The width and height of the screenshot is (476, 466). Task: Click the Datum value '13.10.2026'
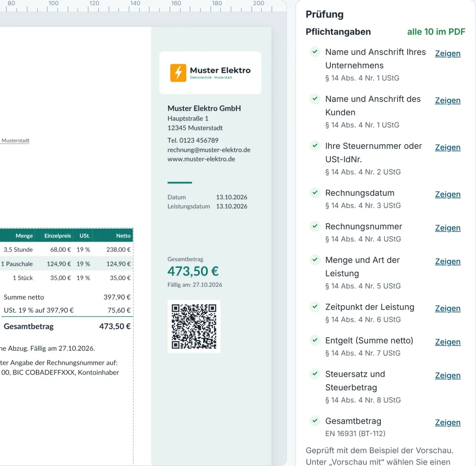pos(232,197)
